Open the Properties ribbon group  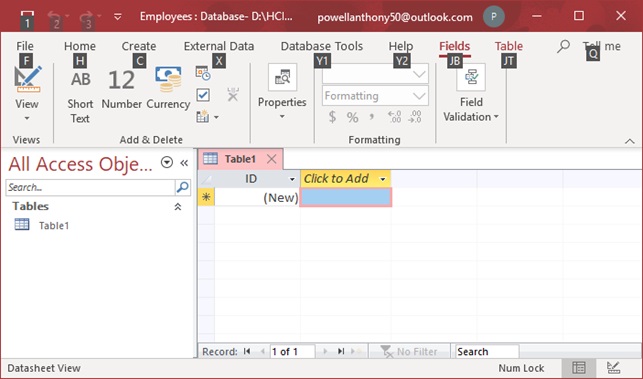(282, 92)
